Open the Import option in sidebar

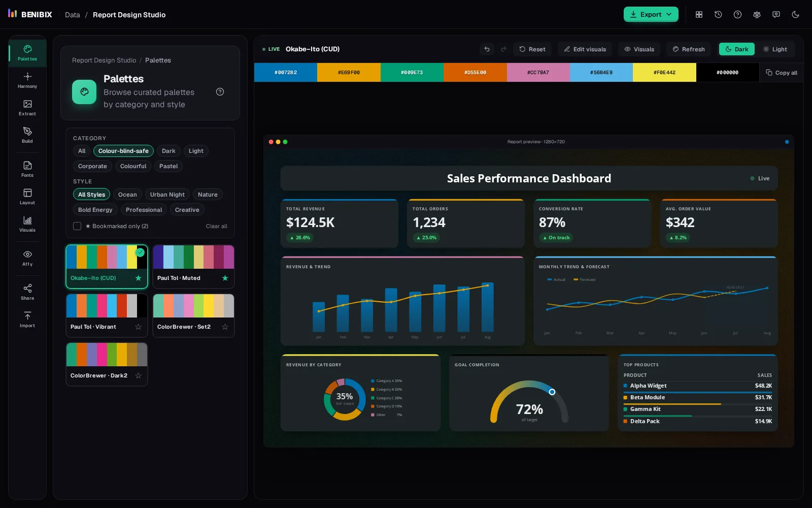[27, 320]
